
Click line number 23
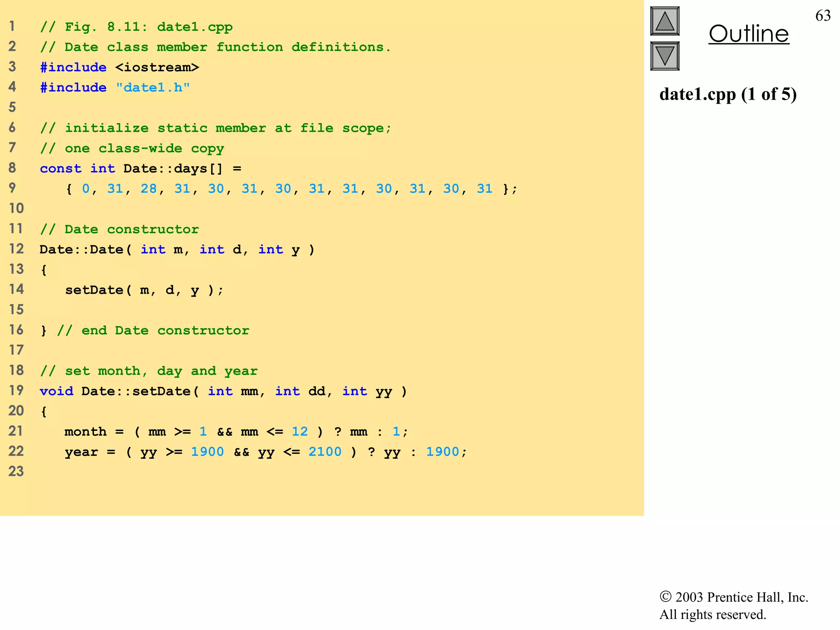coord(16,471)
